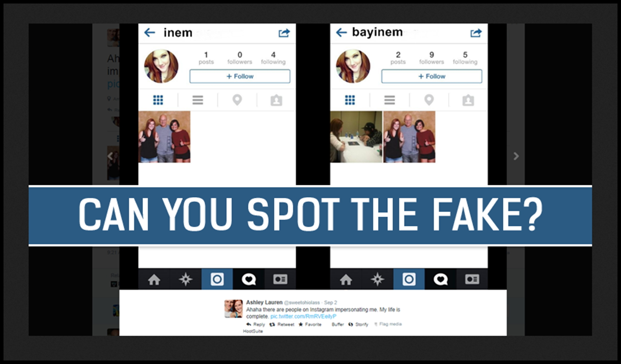Switch to list view on bayinem profile
Screen dimensions: 621x364
389,100
